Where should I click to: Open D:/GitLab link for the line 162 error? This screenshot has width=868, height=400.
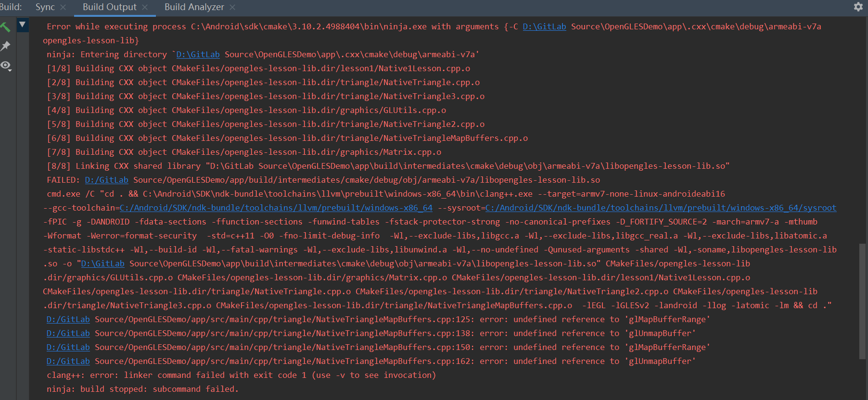(68, 362)
